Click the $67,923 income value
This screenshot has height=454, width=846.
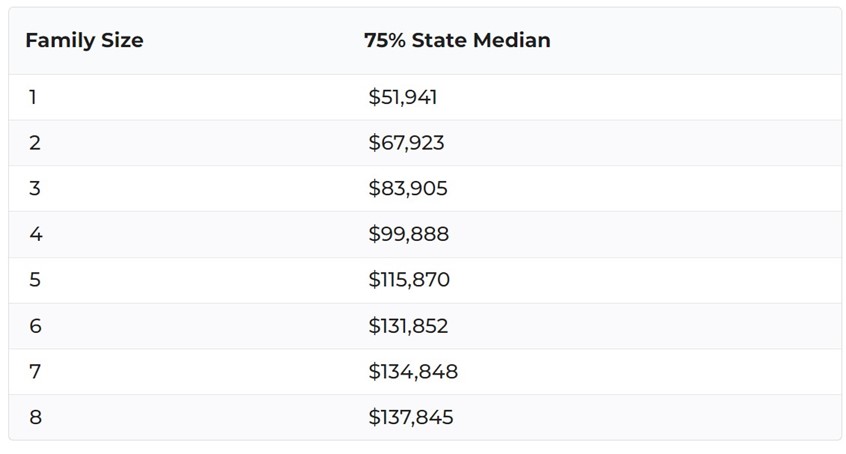pyautogui.click(x=406, y=143)
